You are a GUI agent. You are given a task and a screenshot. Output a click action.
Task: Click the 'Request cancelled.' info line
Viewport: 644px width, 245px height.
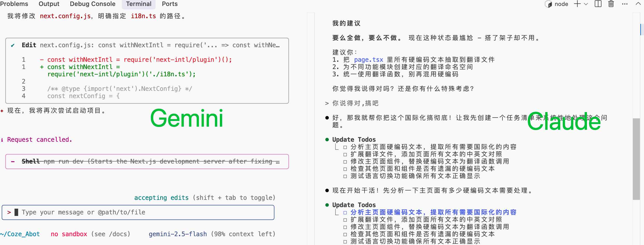[39, 140]
